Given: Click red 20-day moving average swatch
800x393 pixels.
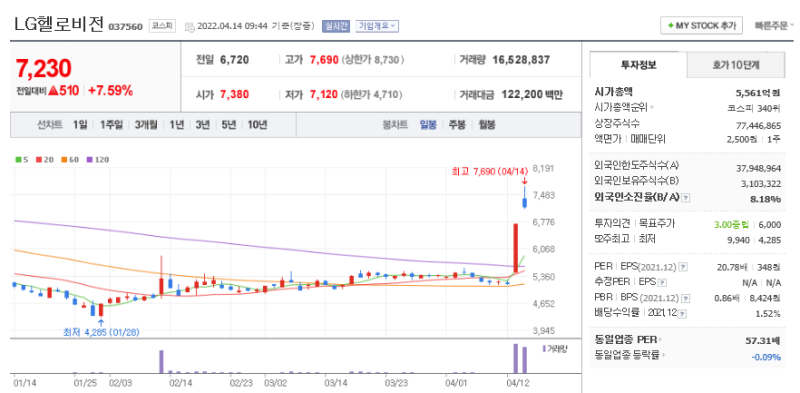Looking at the screenshot, I should (x=38, y=160).
